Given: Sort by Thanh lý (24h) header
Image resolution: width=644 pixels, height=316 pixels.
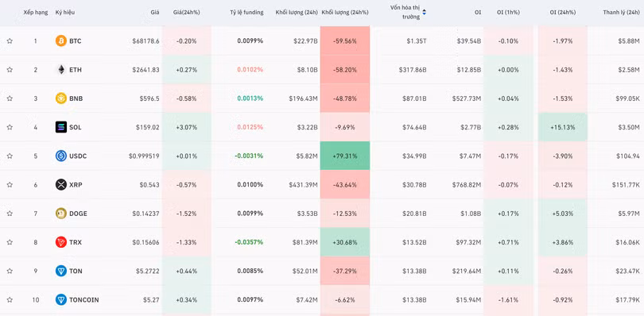Looking at the screenshot, I should click(x=622, y=13).
